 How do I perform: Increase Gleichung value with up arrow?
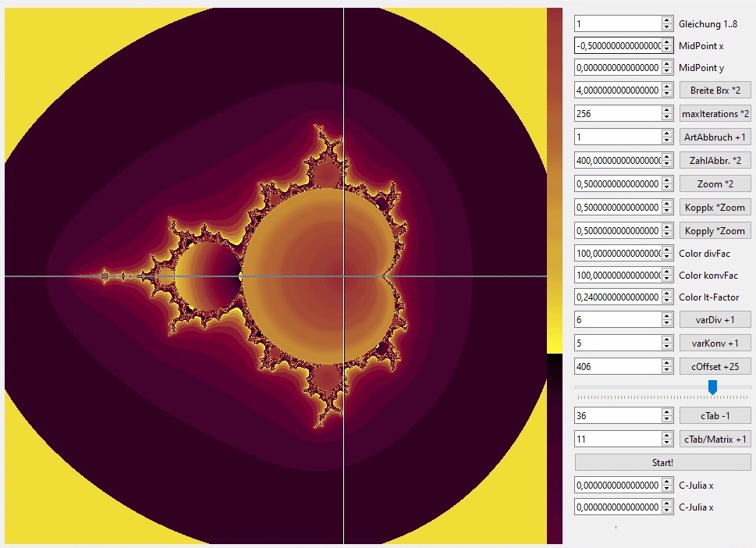[x=667, y=20]
